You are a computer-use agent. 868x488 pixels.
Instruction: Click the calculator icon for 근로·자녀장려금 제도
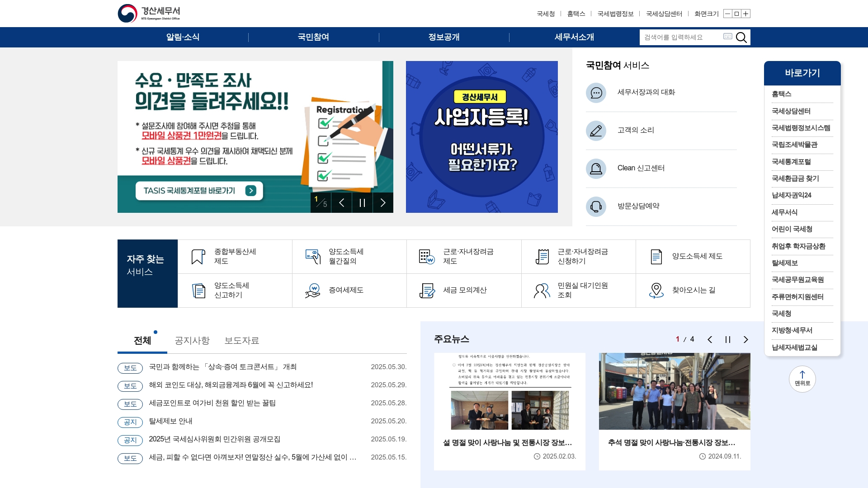(x=427, y=257)
